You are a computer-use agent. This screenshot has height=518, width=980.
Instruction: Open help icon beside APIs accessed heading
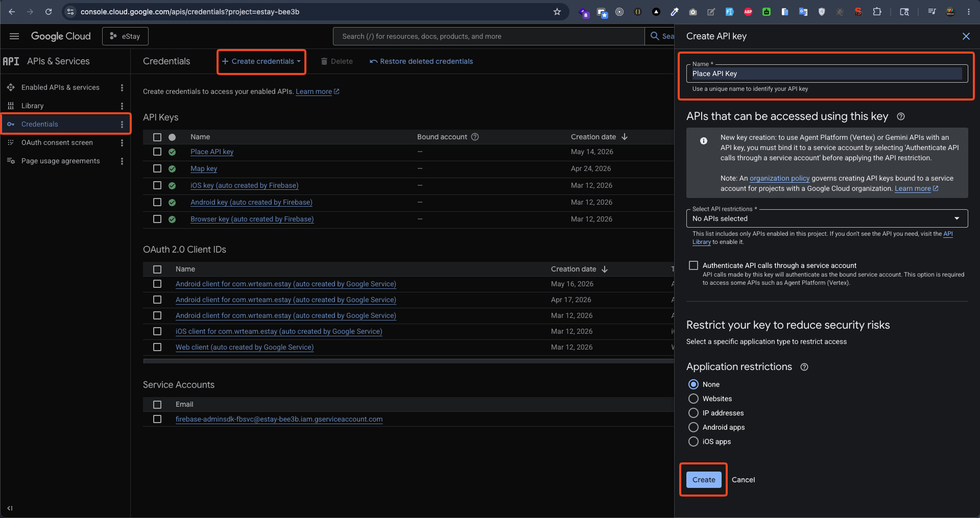(901, 116)
